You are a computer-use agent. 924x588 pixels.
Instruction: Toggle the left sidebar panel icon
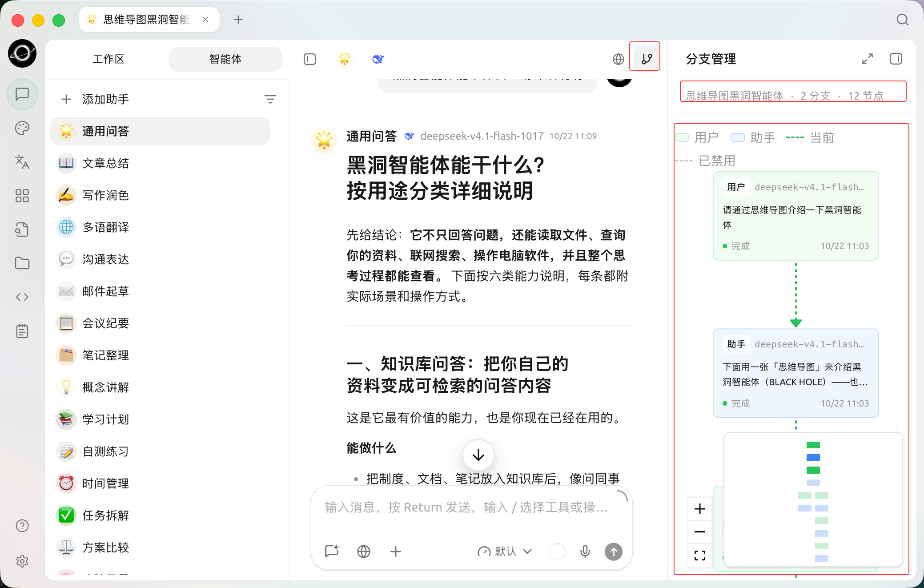[x=310, y=59]
